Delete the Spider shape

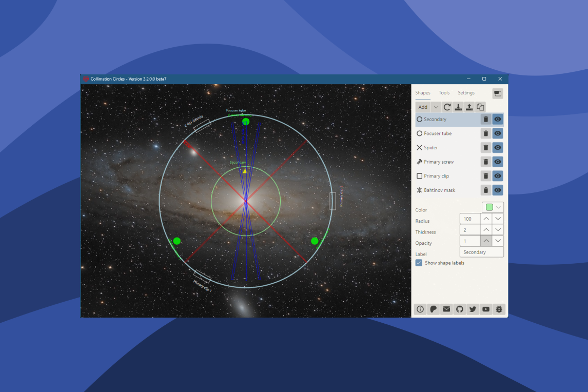tap(485, 148)
